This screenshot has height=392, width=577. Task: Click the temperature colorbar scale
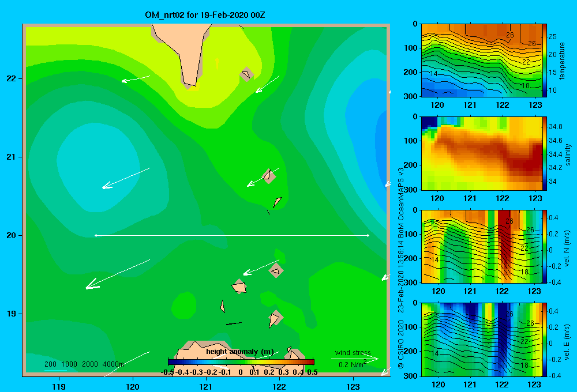(545, 61)
